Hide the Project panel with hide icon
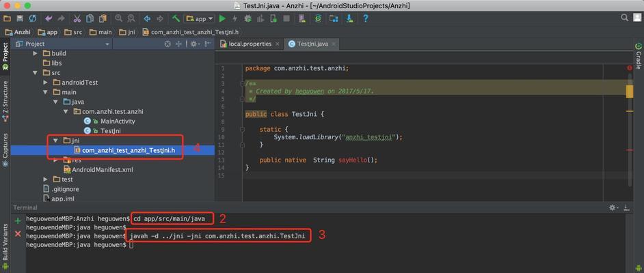644x273 pixels. click(x=208, y=44)
